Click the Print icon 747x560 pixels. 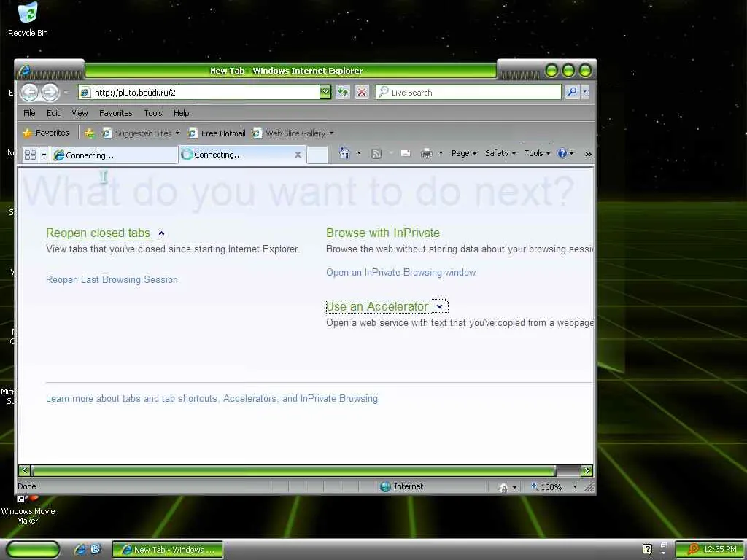coord(426,153)
